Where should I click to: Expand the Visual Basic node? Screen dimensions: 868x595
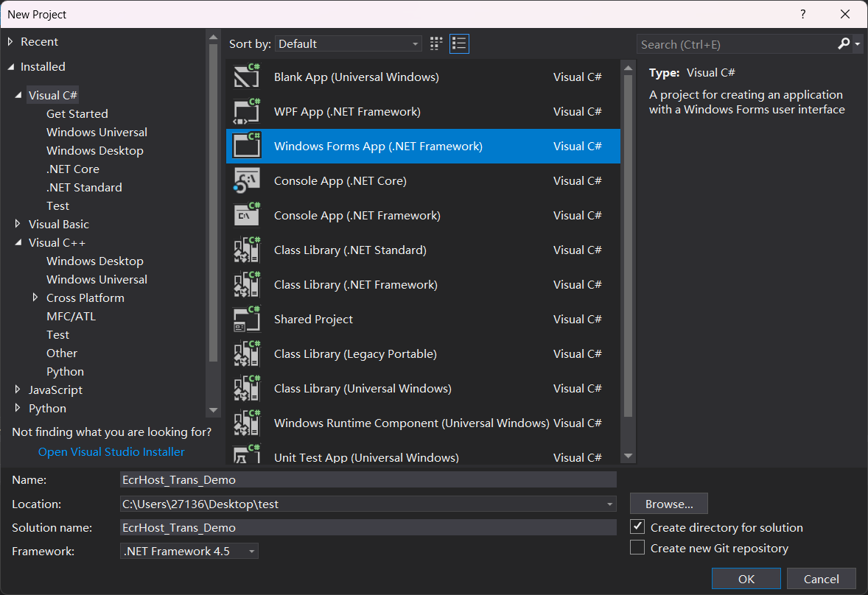point(18,224)
